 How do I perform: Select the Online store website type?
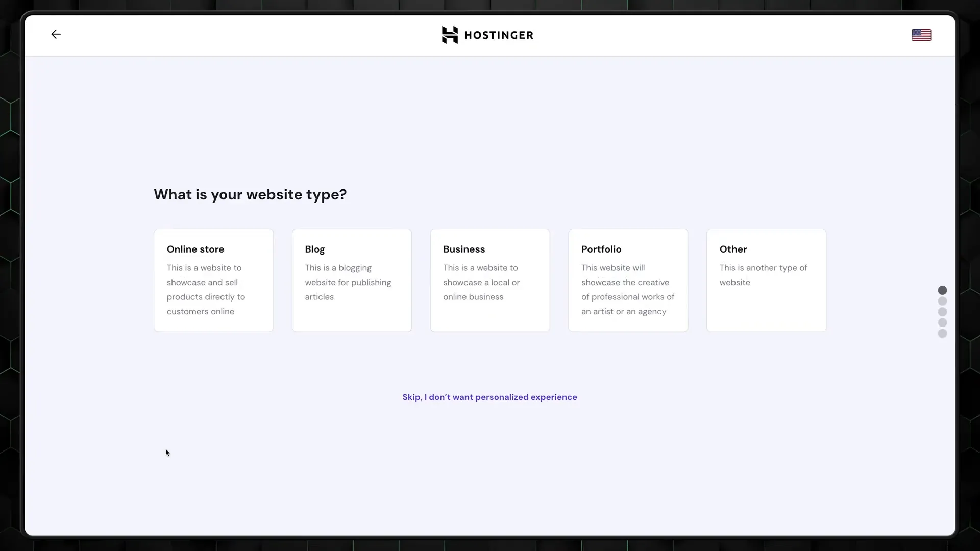[x=213, y=280]
